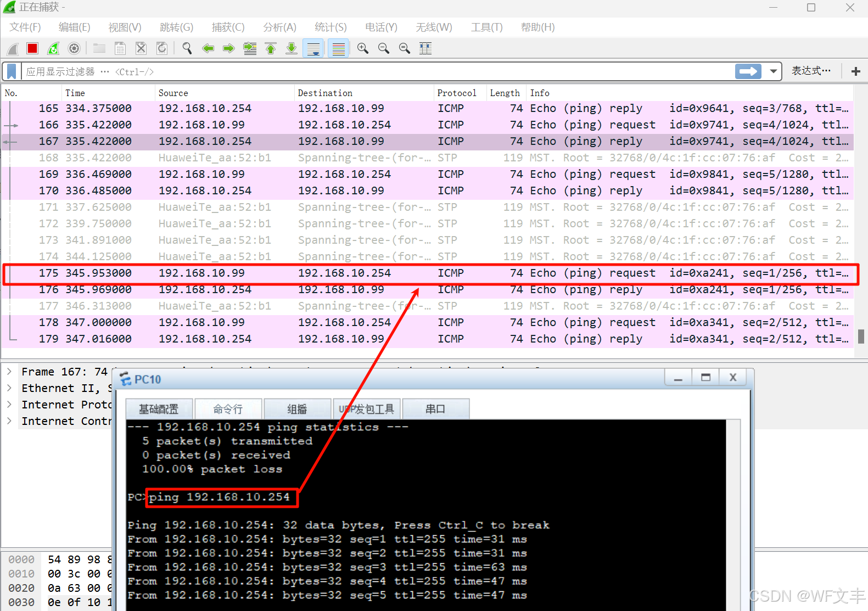The image size is (868, 611).
Task: Open the 捕获(C) menu
Action: [x=228, y=27]
